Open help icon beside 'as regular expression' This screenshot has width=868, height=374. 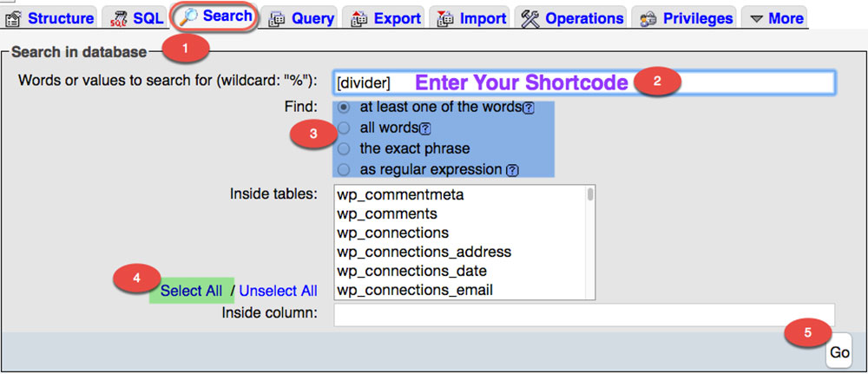pyautogui.click(x=512, y=170)
